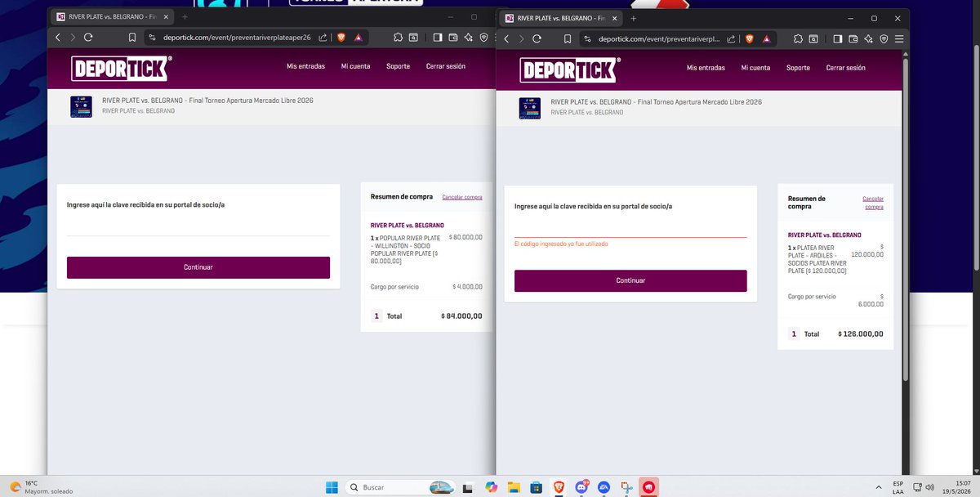
Task: Open site settings icon in left window address bar
Action: tap(152, 37)
